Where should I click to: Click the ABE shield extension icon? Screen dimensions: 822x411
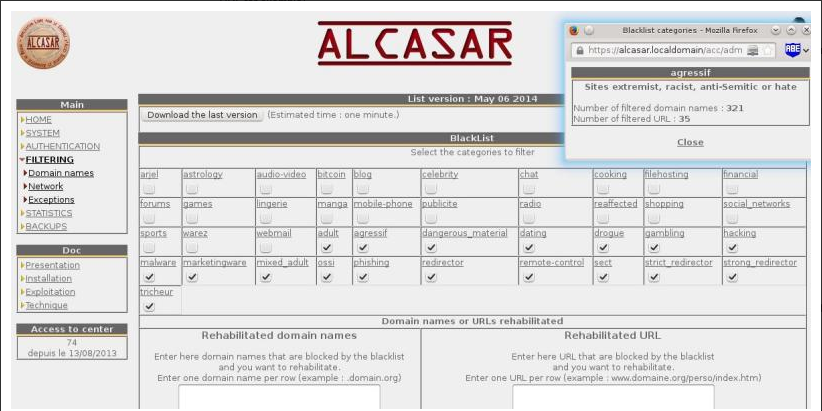pos(791,49)
